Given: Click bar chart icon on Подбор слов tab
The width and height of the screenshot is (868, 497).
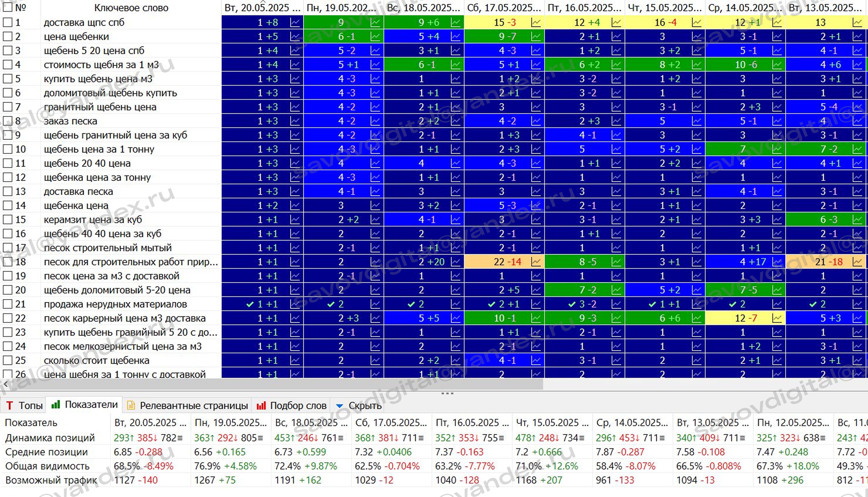Looking at the screenshot, I should pos(261,406).
